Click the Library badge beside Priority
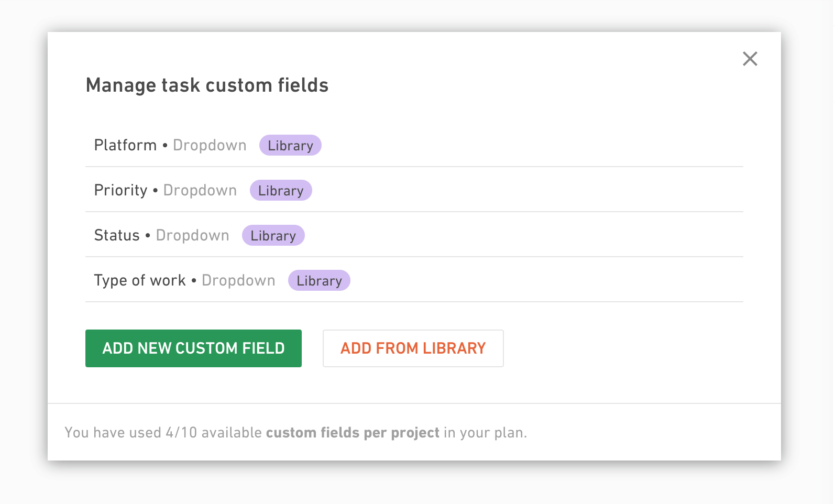Viewport: 835px width, 504px height. (281, 190)
